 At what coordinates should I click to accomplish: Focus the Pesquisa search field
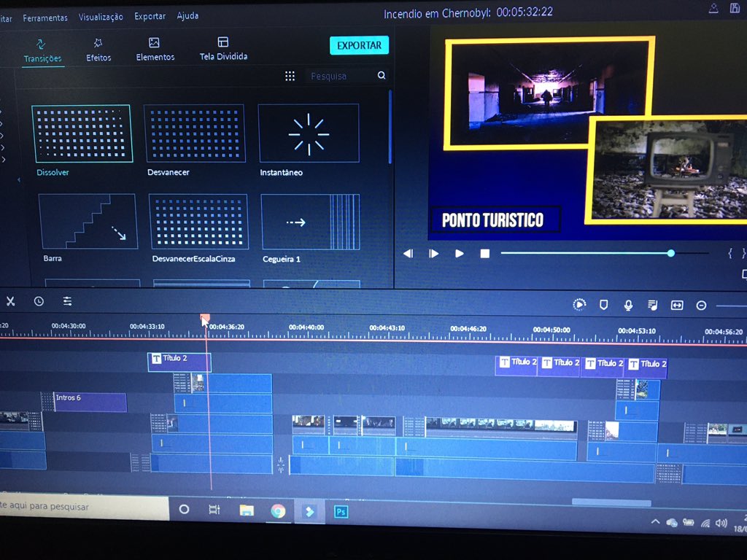click(341, 76)
